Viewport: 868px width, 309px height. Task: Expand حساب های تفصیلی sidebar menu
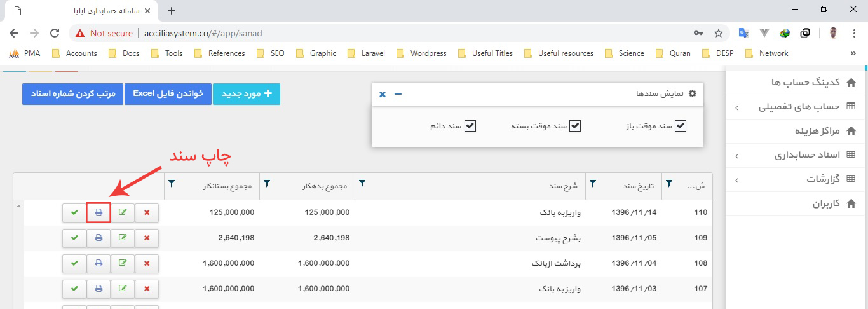pos(797,107)
